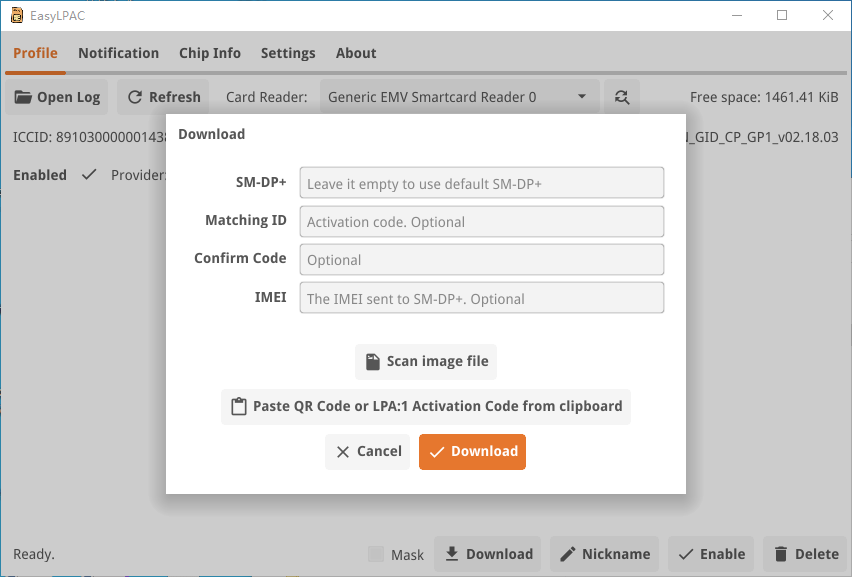This screenshot has width=852, height=577.
Task: Focus the SM-DP+ address field
Action: 481,183
